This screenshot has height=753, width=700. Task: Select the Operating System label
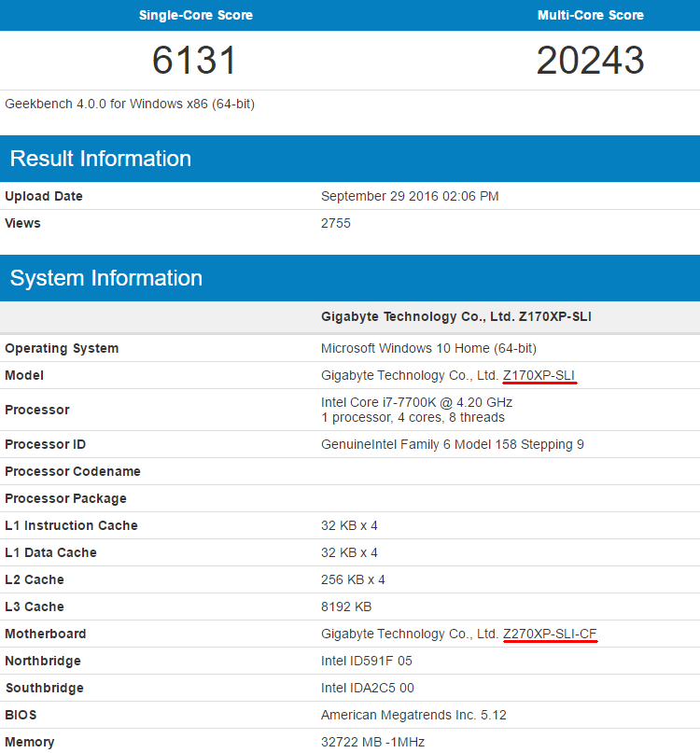62,348
